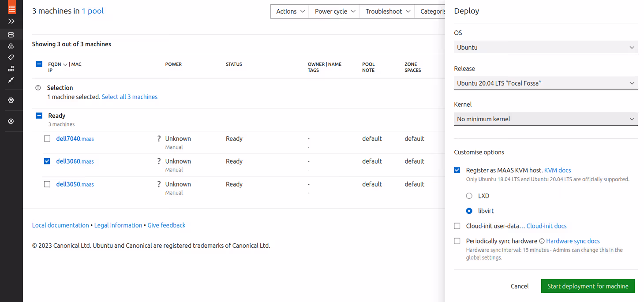Uncheck Register as MAAS KVM host
The image size is (644, 302).
(457, 170)
